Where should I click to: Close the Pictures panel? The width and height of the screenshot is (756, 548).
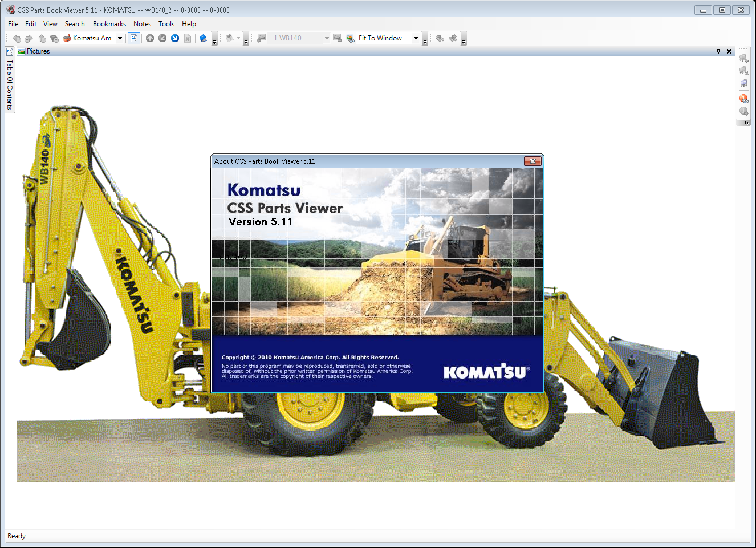729,51
